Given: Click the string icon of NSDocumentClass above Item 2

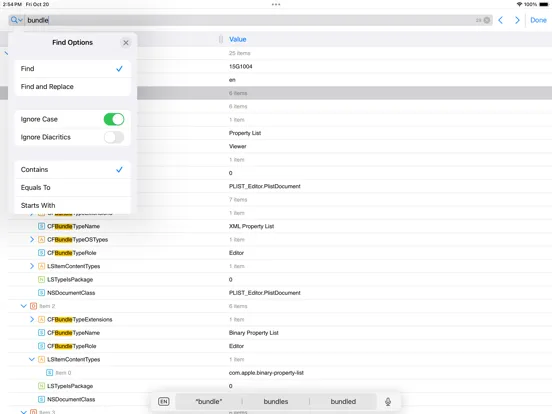Looking at the screenshot, I should [x=41, y=293].
